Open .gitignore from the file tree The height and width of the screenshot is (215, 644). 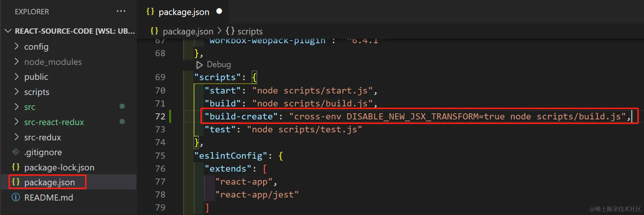(43, 152)
